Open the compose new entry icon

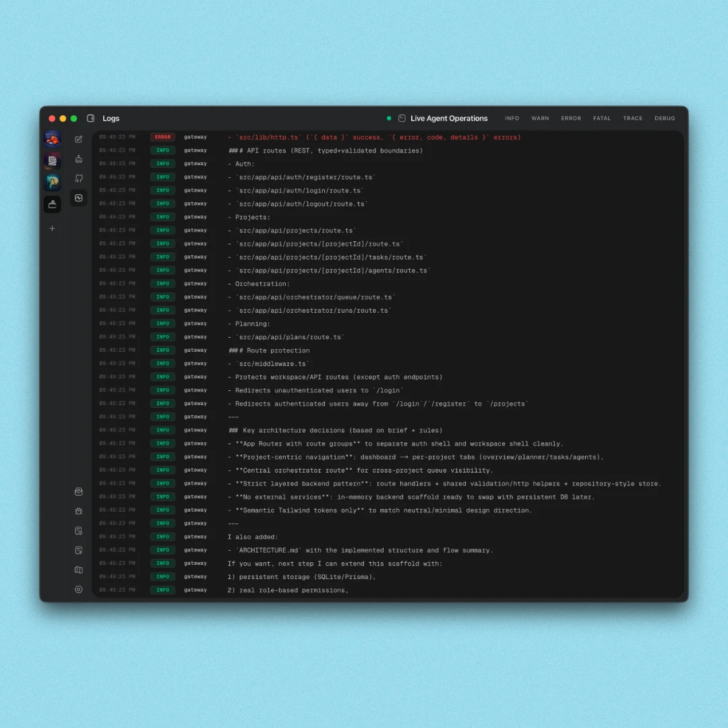tap(79, 140)
